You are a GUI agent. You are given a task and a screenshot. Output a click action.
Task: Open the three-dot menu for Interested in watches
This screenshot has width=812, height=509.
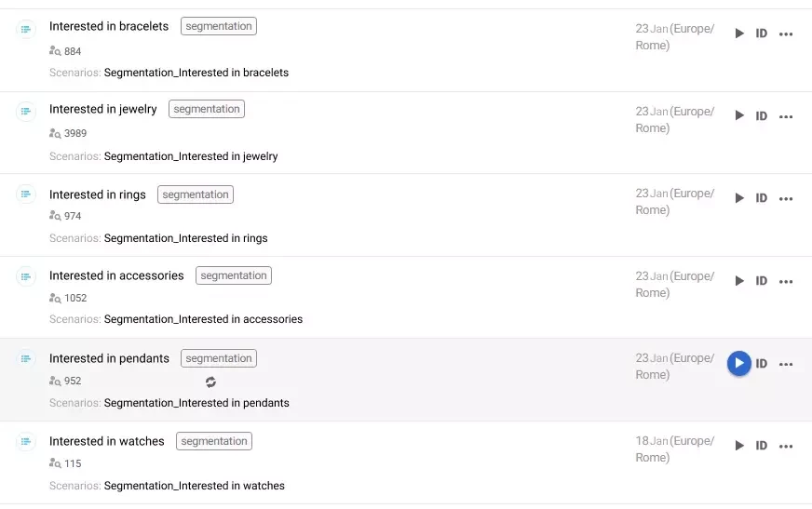point(786,446)
